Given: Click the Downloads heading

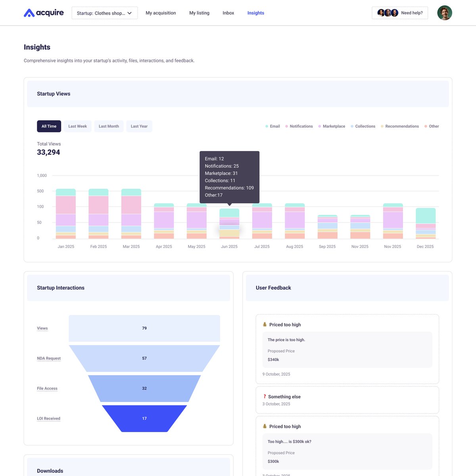Looking at the screenshot, I should (50, 471).
